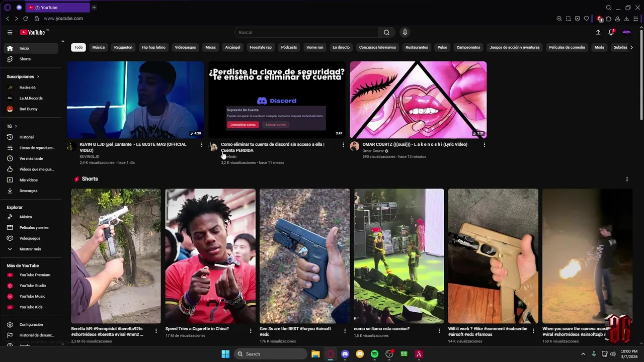
Task: Click the search magnifier button beside Buscar
Action: [386, 32]
